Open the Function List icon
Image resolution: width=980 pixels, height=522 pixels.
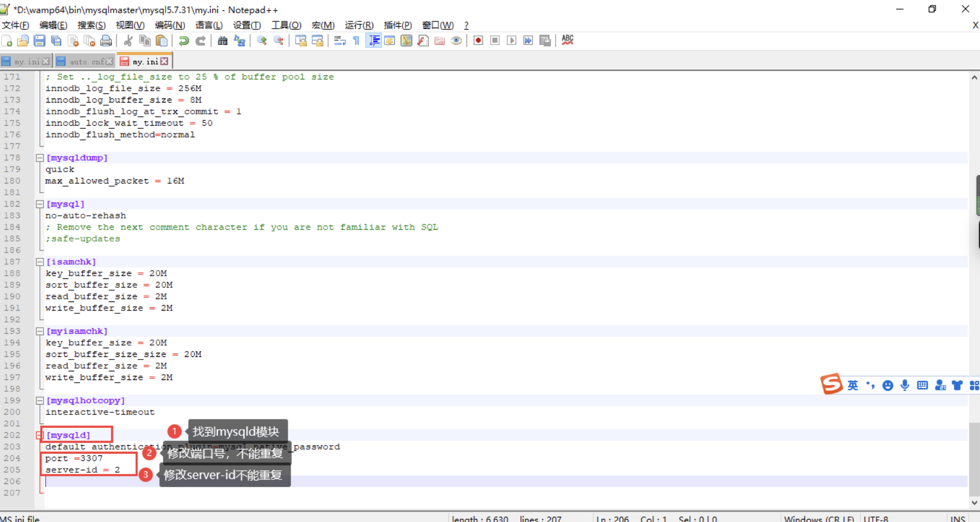(423, 41)
